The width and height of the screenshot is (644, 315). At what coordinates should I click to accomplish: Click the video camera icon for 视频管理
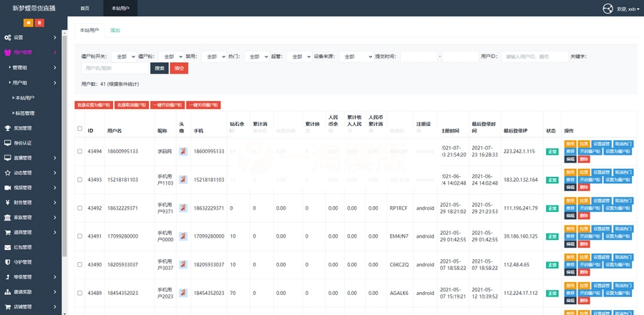[x=8, y=188]
